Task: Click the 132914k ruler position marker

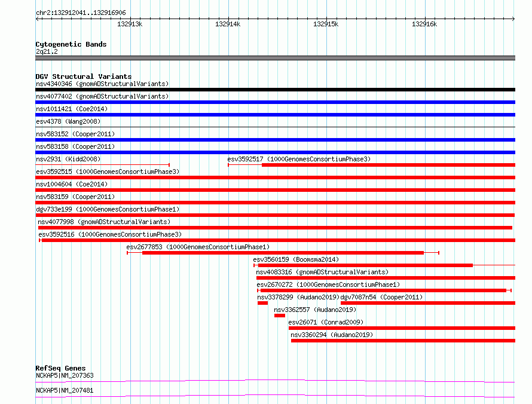Action: tap(228, 24)
